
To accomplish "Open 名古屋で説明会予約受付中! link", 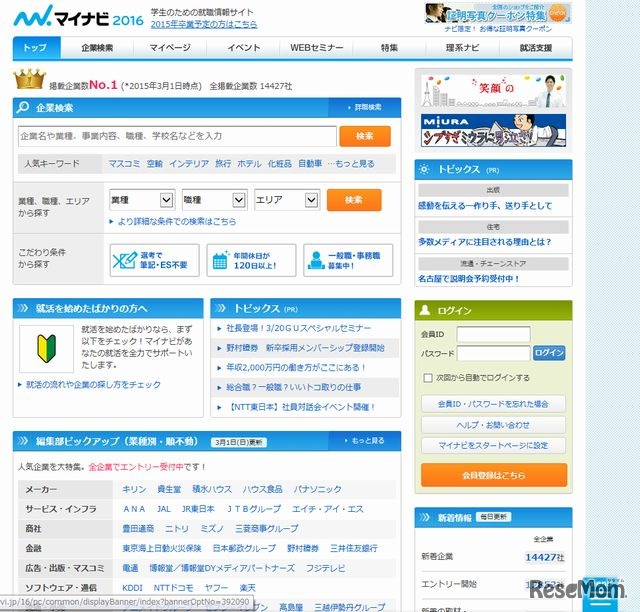I will pos(469,279).
